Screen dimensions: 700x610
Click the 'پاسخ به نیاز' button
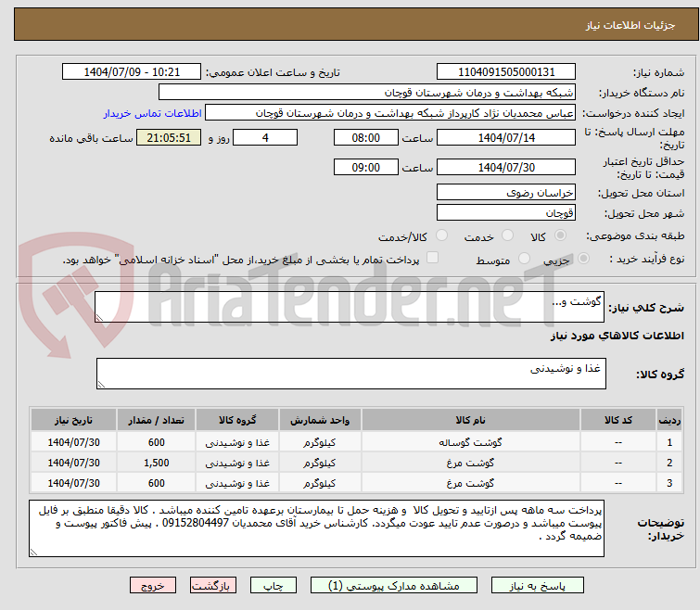(538, 586)
